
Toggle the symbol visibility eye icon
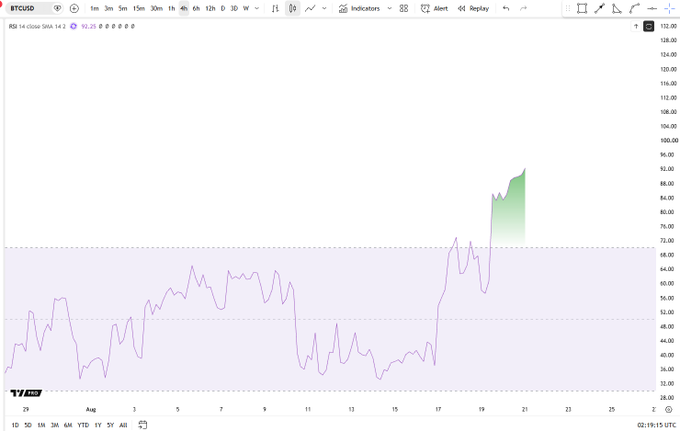pyautogui.click(x=57, y=8)
